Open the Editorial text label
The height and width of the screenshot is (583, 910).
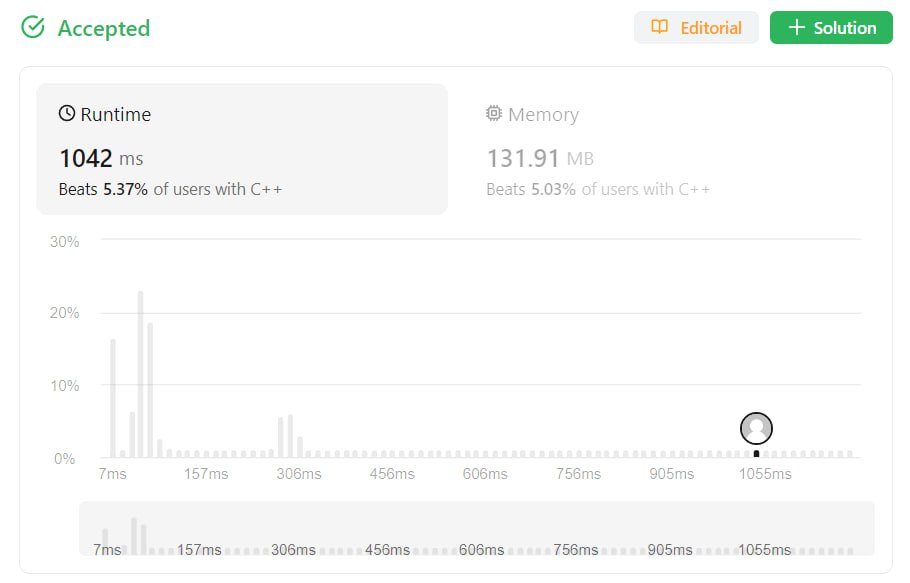tap(711, 28)
